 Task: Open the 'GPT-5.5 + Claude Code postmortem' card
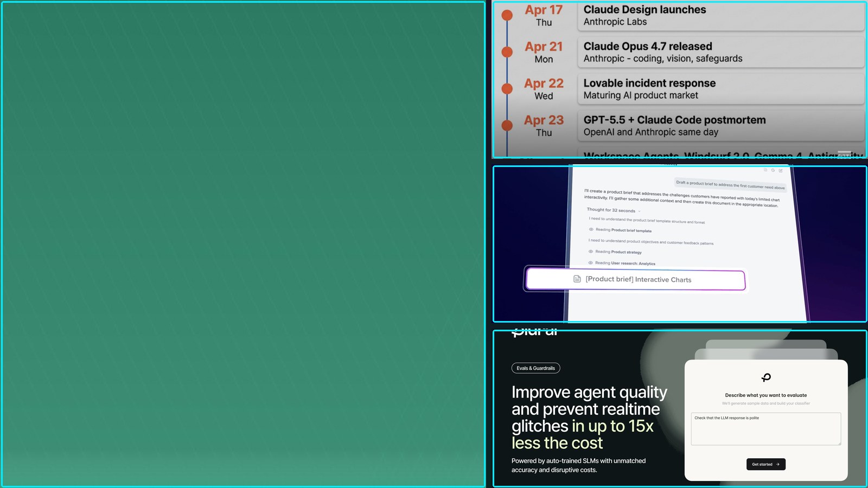tap(721, 126)
